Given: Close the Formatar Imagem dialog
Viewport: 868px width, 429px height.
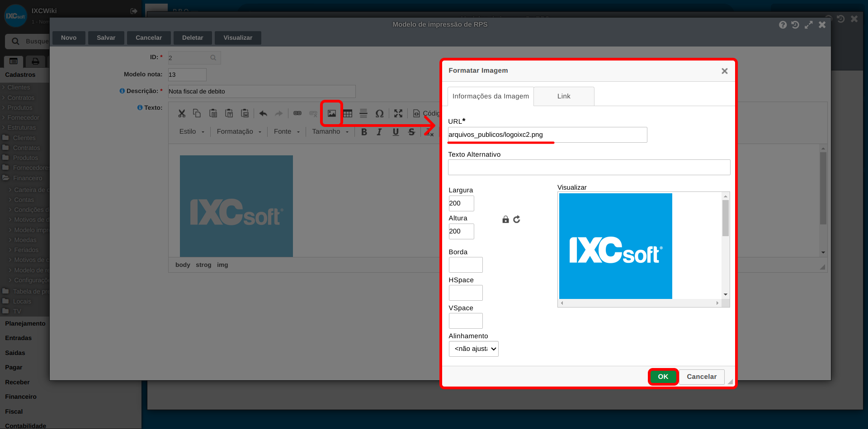Looking at the screenshot, I should (x=725, y=71).
